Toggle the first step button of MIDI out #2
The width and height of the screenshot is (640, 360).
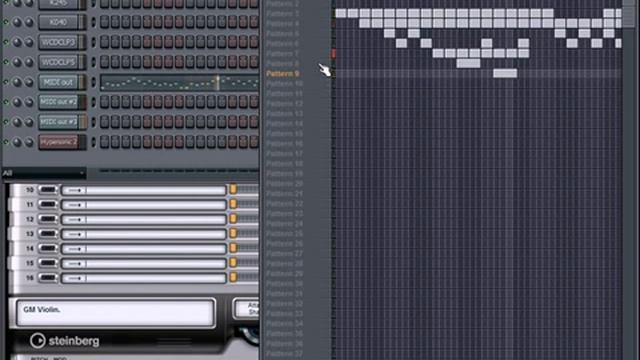[104, 102]
